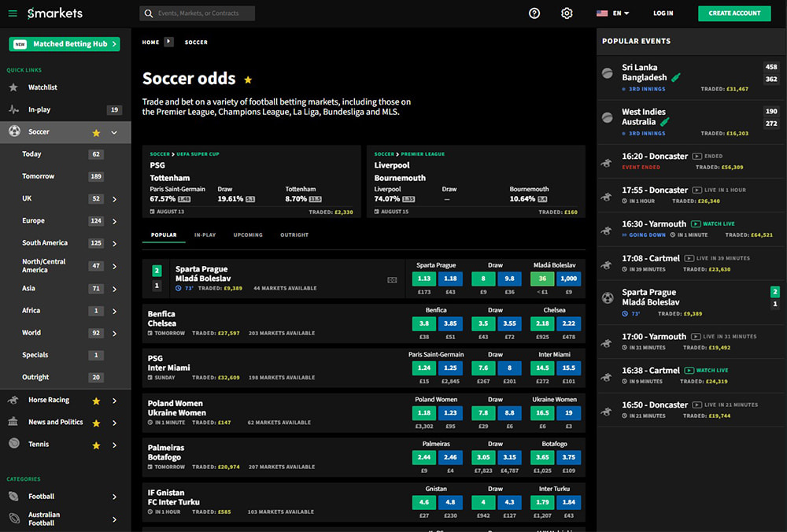Open the help question mark icon
Viewport: 787px width, 532px height.
(x=534, y=13)
